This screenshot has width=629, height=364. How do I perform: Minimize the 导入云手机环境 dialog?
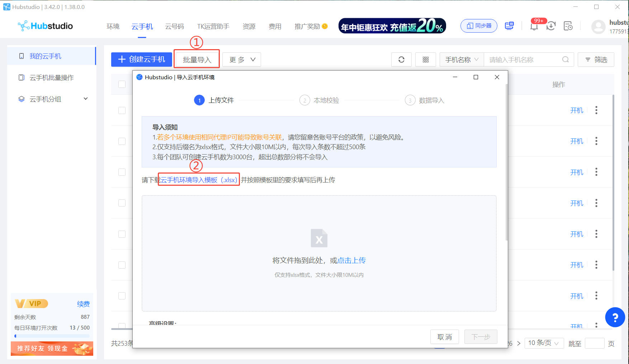pos(455,77)
